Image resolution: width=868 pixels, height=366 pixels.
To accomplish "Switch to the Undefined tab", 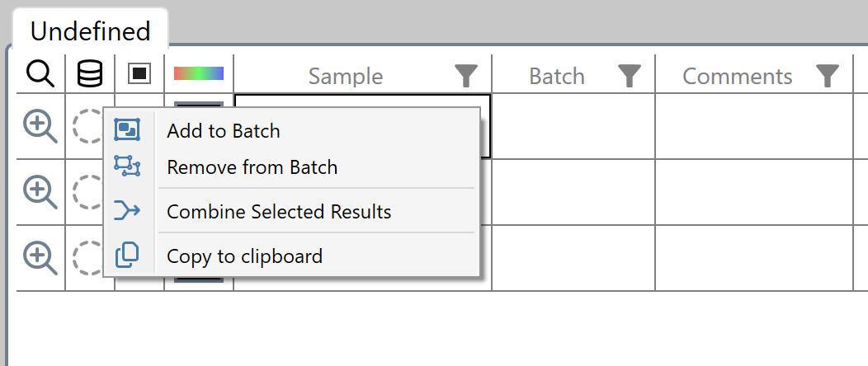I will [x=90, y=31].
